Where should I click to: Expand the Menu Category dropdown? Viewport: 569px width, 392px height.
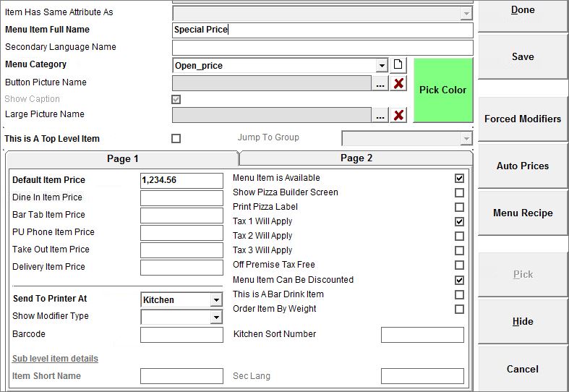(x=382, y=66)
